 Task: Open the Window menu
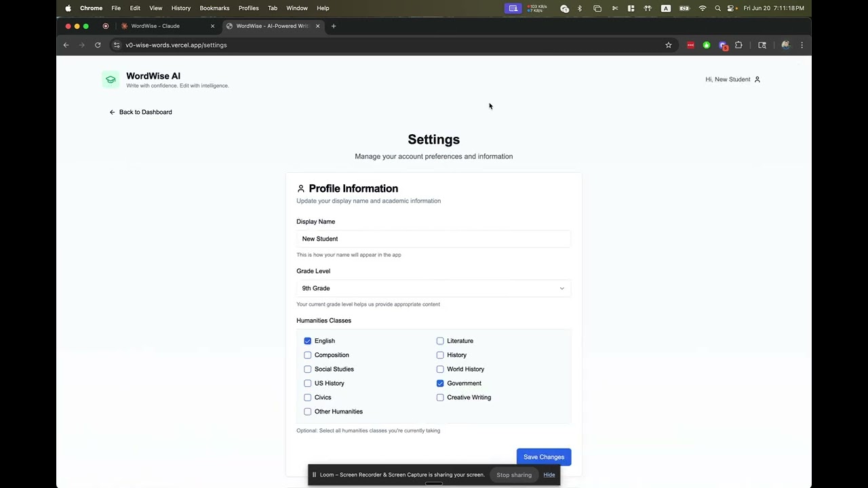click(x=297, y=8)
